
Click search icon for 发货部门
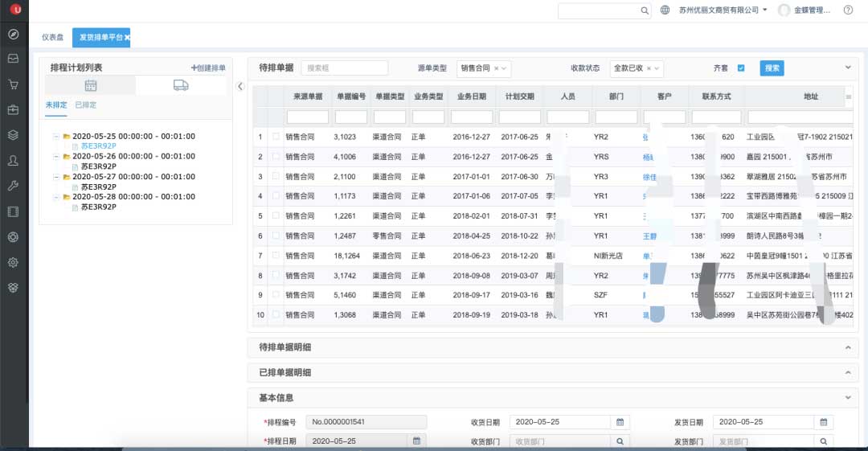[823, 441]
